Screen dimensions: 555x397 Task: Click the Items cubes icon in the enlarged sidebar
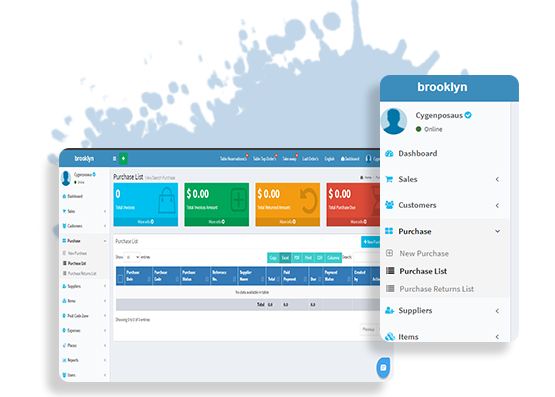pos(390,336)
